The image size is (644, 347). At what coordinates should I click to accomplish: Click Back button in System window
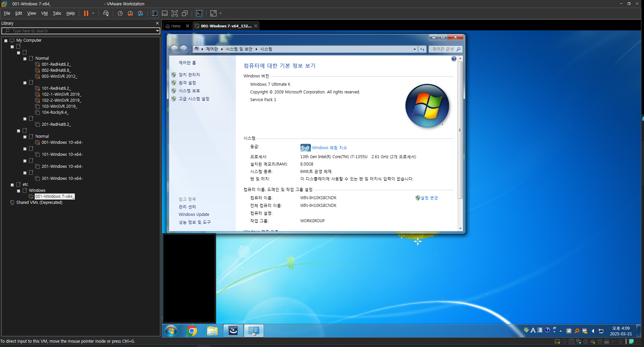pyautogui.click(x=174, y=49)
